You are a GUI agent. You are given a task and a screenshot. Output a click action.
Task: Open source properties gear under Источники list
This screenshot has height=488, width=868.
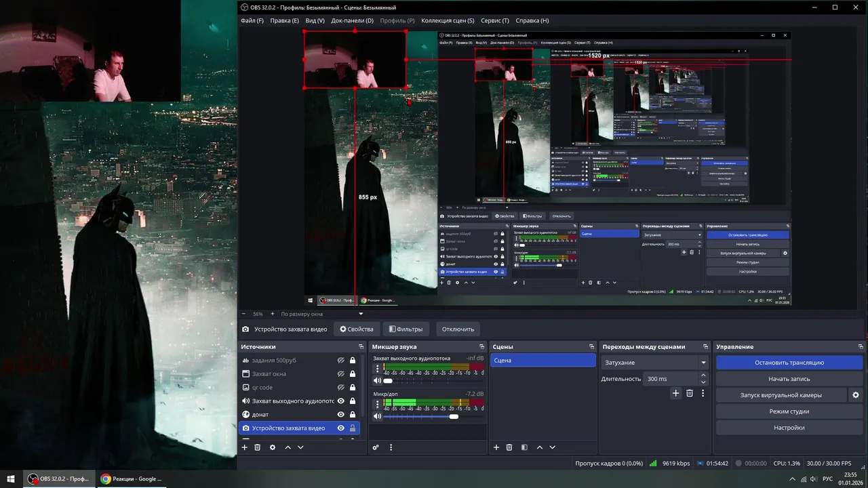(273, 447)
